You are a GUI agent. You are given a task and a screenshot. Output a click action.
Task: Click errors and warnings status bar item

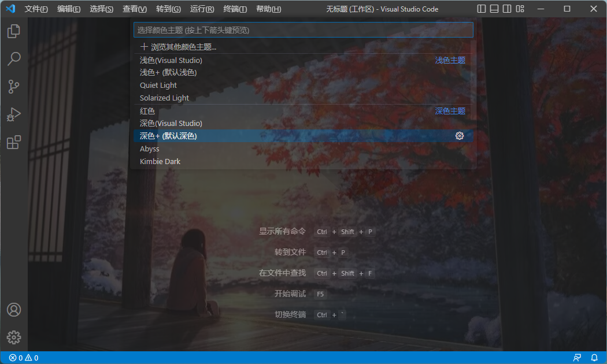[24, 358]
